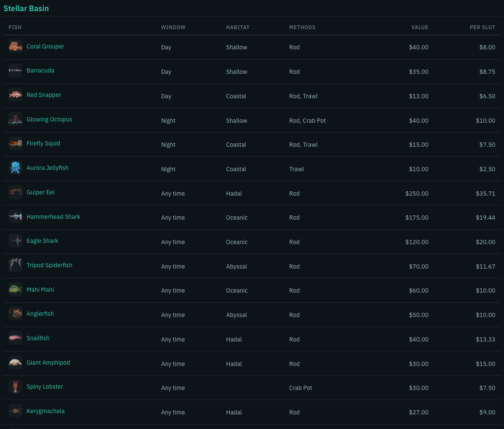Click the Spiny Lobster icon
Image resolution: width=504 pixels, height=429 pixels.
point(15,387)
